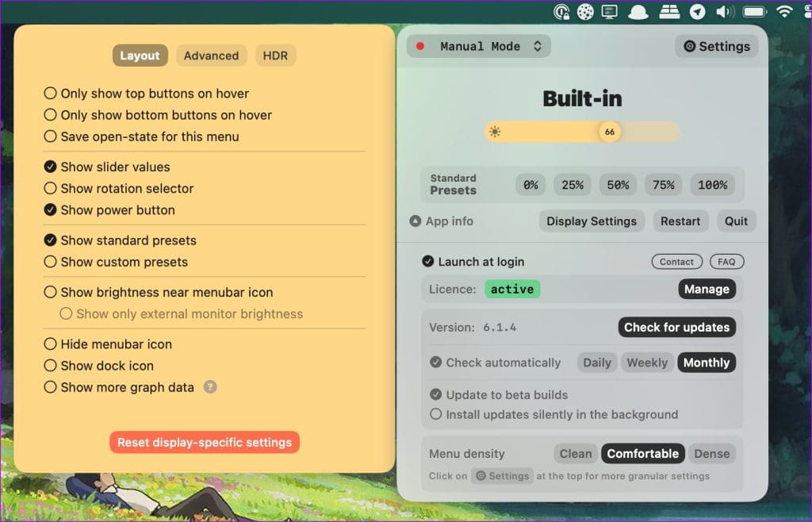Select Monthly update check frequency
The height and width of the screenshot is (522, 812).
click(707, 363)
